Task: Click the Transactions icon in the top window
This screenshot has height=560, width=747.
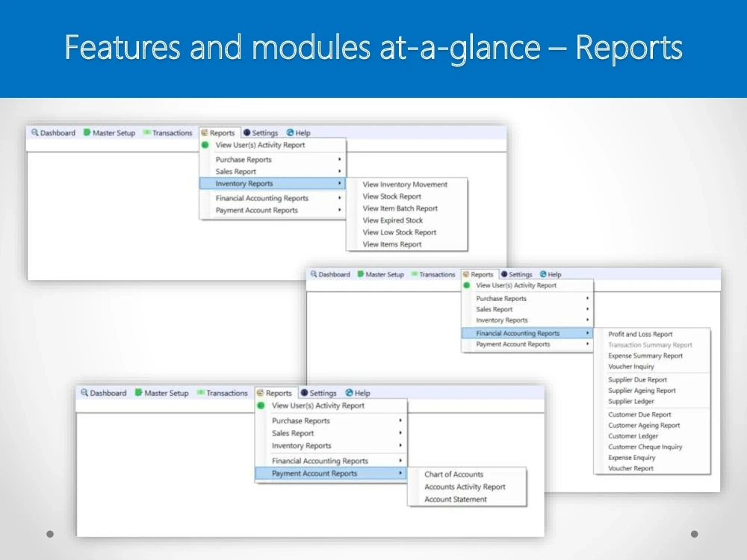Action: [x=146, y=132]
